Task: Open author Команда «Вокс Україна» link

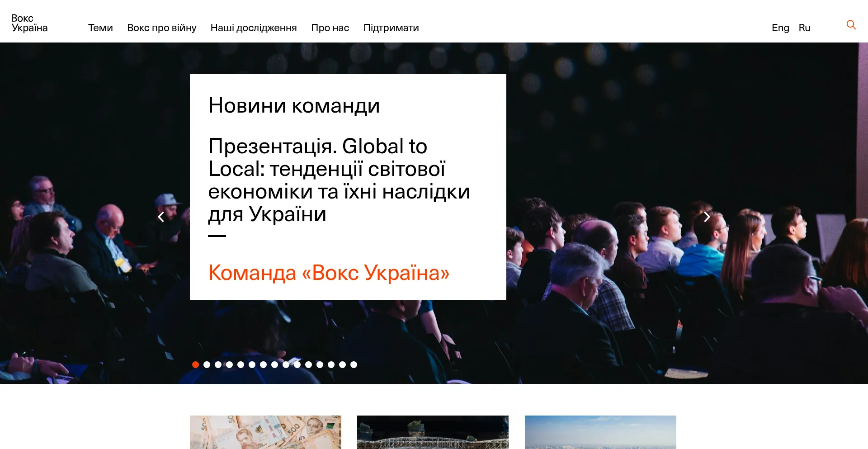Action: click(x=329, y=273)
